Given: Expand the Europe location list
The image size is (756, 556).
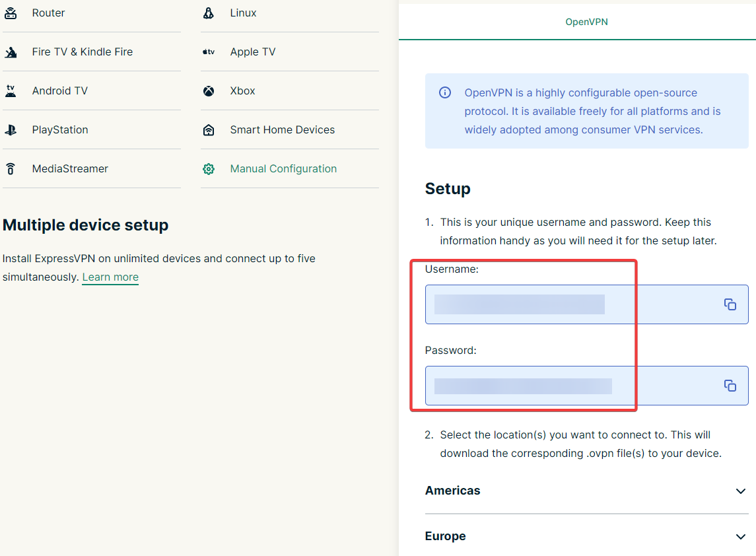Looking at the screenshot, I should point(741,537).
